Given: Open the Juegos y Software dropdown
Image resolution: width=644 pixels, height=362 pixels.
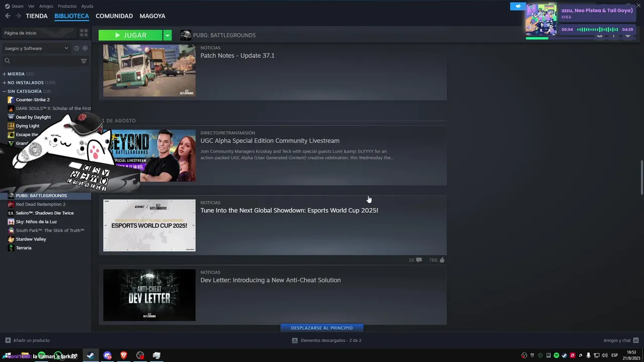Looking at the screenshot, I should tap(36, 48).
